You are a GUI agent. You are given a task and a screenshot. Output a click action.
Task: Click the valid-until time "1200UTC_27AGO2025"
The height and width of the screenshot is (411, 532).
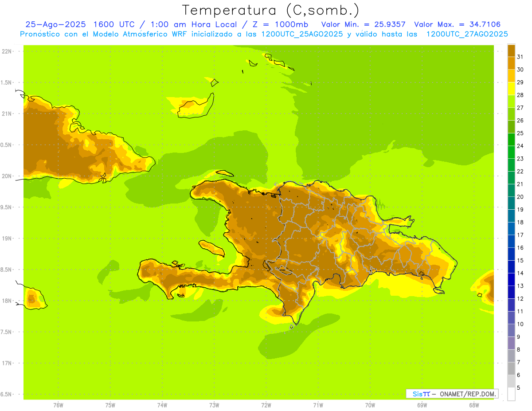[x=467, y=34]
